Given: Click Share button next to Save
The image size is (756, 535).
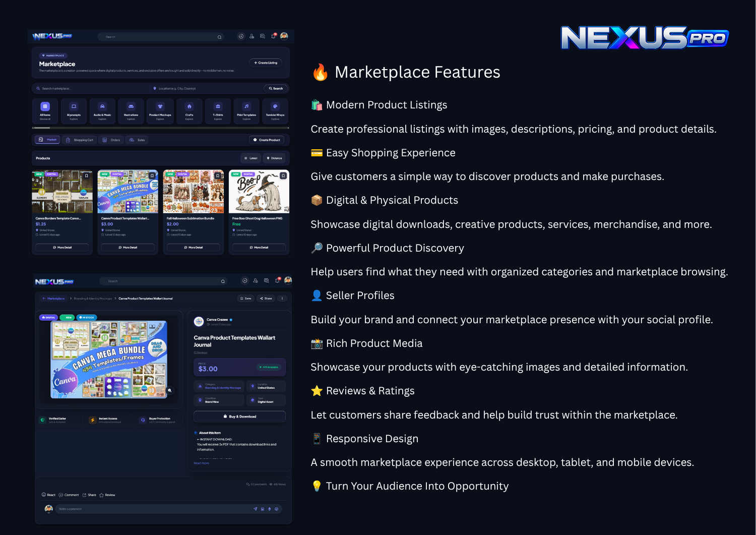Looking at the screenshot, I should [x=266, y=299].
